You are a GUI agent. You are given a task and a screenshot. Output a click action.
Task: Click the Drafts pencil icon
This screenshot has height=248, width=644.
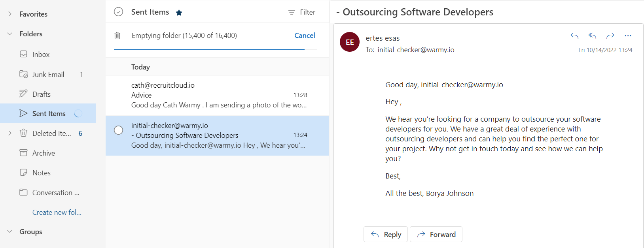click(x=24, y=94)
